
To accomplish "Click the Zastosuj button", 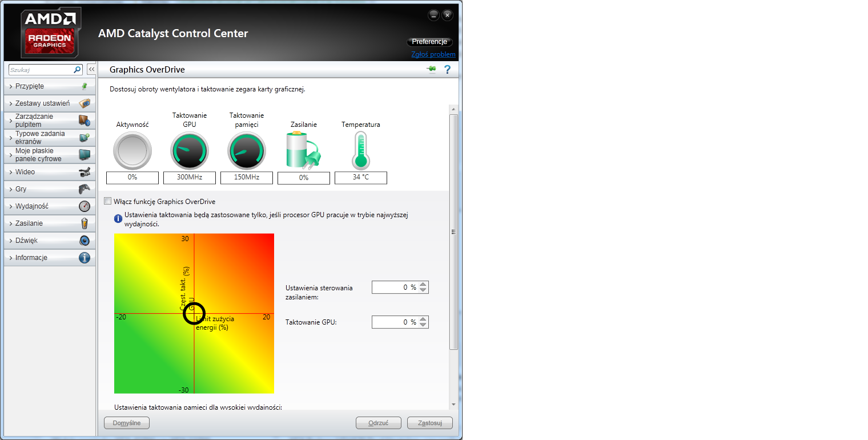I will 430,423.
